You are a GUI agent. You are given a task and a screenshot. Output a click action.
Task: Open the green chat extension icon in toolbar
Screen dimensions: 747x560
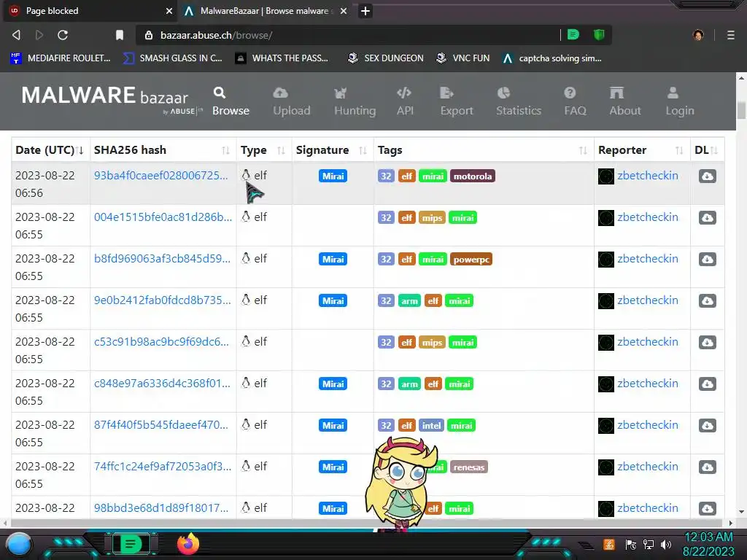pyautogui.click(x=573, y=34)
